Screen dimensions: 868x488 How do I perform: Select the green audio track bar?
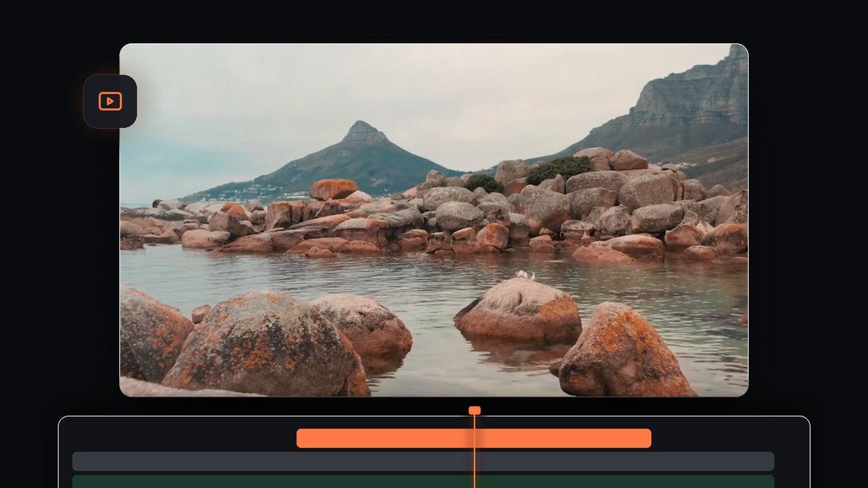[x=423, y=481]
